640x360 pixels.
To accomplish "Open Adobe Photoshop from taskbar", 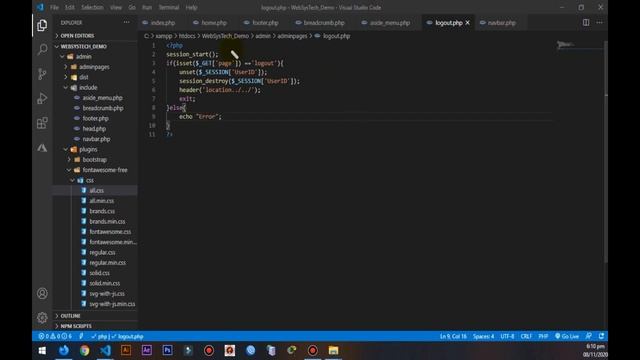I will tap(167, 350).
